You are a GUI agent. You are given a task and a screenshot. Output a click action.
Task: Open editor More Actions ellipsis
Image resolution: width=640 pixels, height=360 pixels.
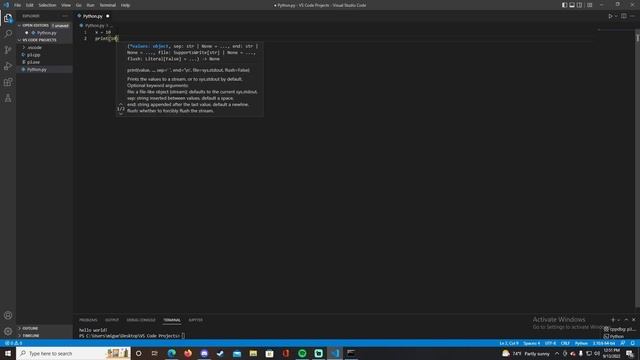[x=632, y=16]
